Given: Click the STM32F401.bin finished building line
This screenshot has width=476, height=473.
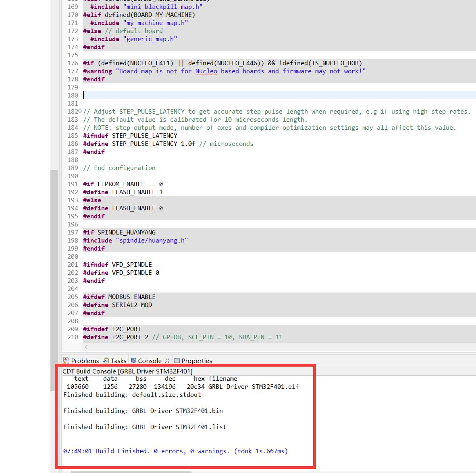Looking at the screenshot, I should point(143,411).
